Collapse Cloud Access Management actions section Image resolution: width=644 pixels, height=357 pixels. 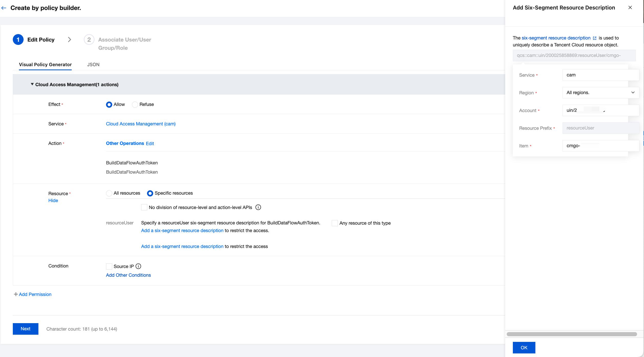[x=32, y=84]
